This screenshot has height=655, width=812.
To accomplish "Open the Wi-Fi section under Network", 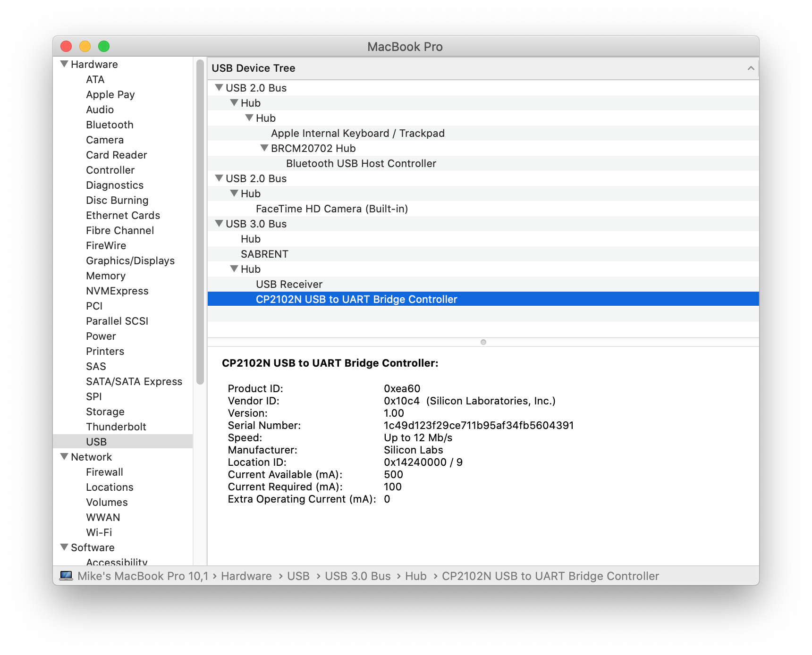I will coord(99,532).
